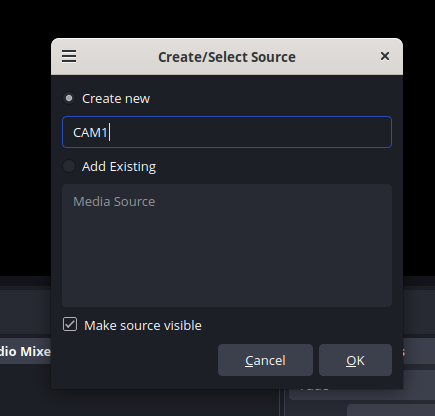
Task: Choose the Add Existing radio option
Action: (x=69, y=166)
